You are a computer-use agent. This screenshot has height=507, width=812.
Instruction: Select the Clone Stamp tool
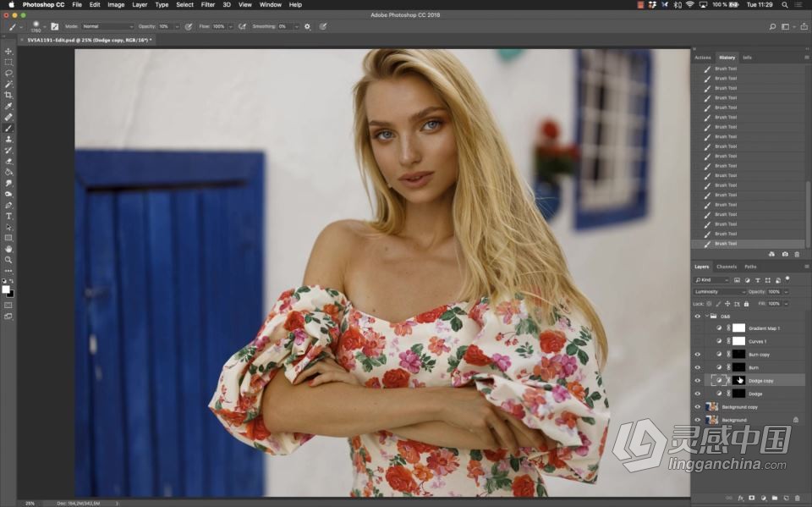(x=8, y=139)
